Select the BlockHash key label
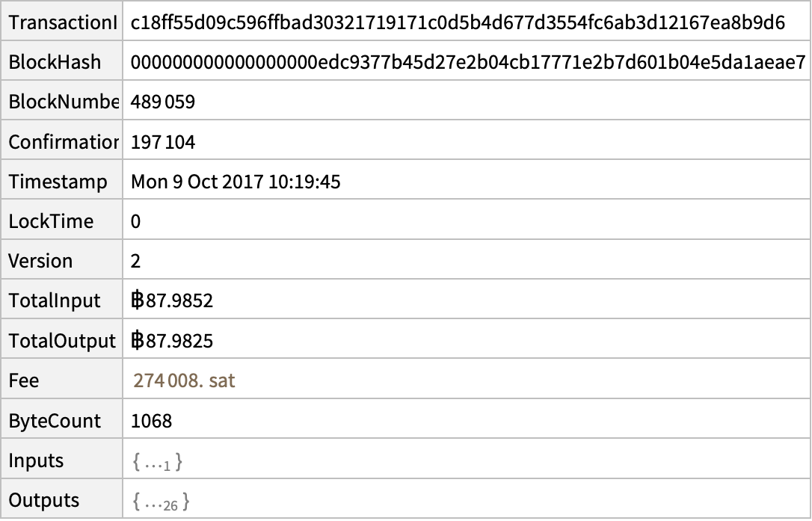The width and height of the screenshot is (812, 521). pos(55,62)
